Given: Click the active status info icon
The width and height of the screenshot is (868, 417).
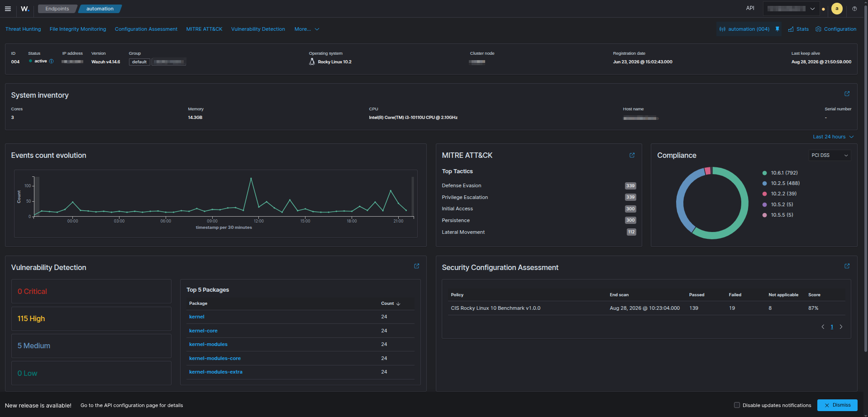Looking at the screenshot, I should coord(51,62).
